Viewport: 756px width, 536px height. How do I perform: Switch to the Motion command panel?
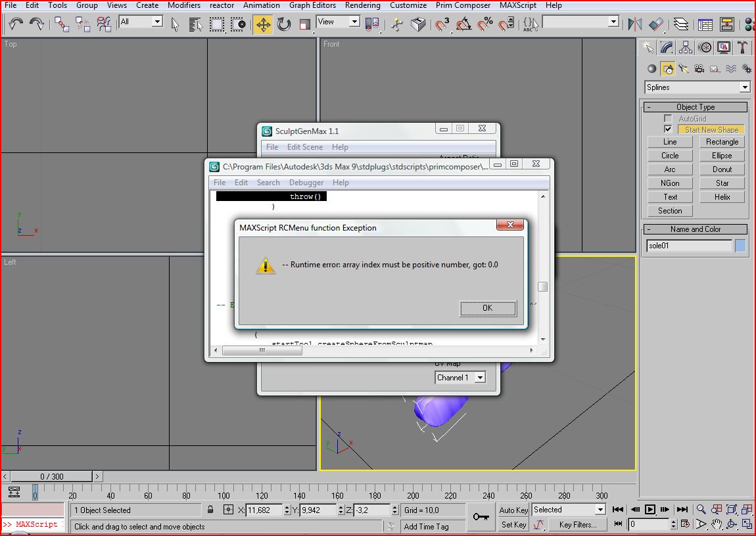705,47
